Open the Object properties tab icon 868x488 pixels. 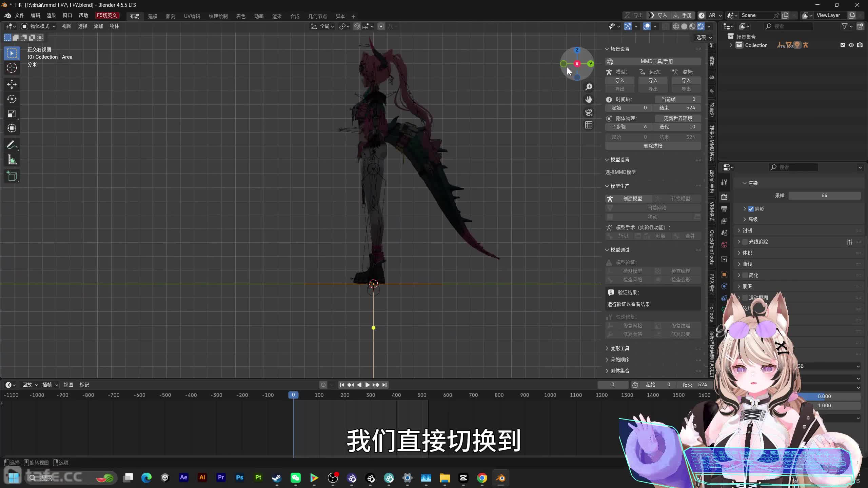tap(724, 274)
